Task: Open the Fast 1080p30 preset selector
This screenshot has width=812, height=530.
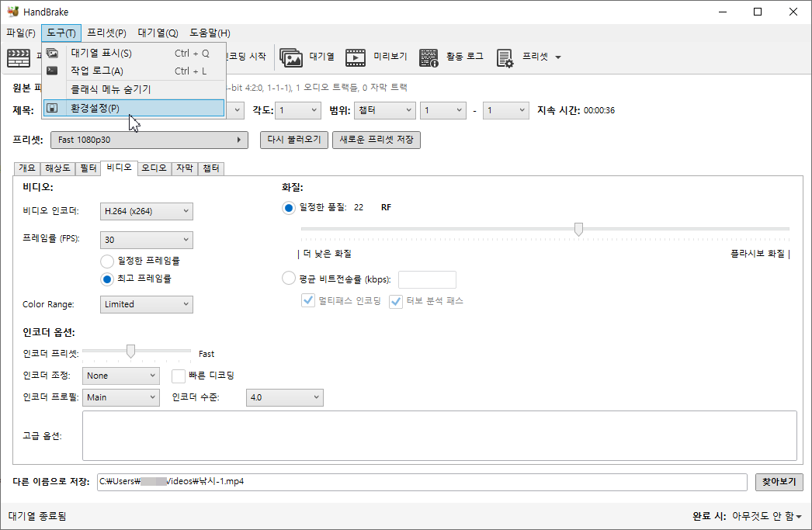Action: click(x=149, y=140)
